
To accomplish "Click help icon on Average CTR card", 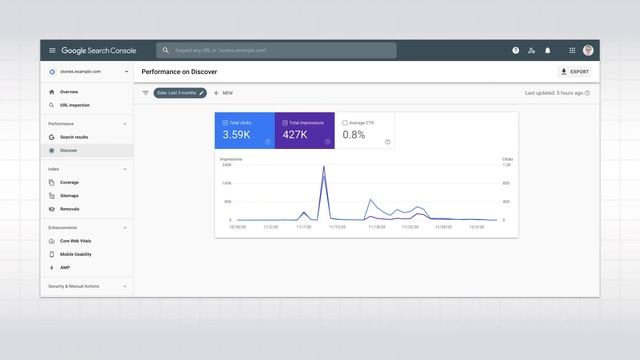I will [387, 142].
